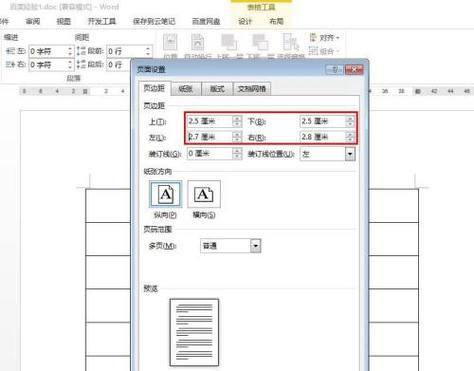Click the 位置 position icon in the ribbon
Screen dimensions: 474x371
(170, 43)
